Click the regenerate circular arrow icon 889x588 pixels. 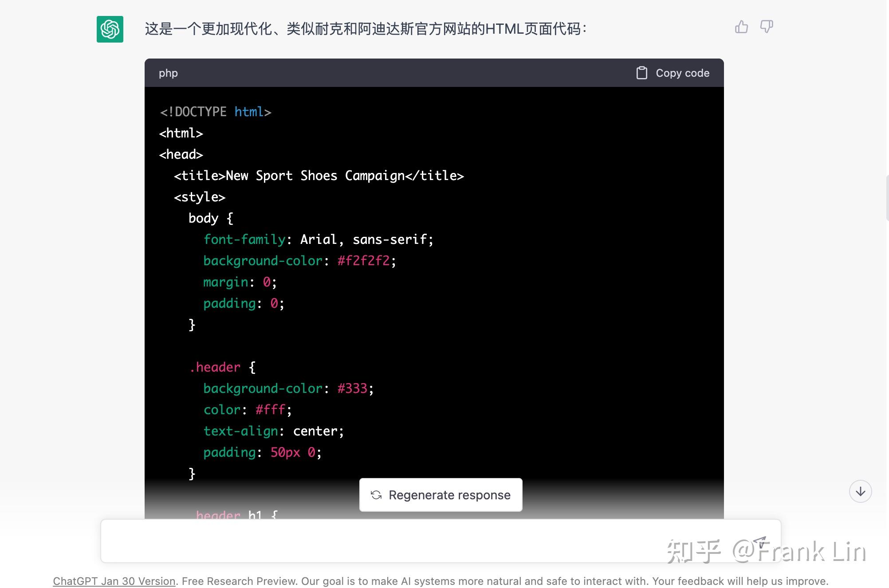377,494
